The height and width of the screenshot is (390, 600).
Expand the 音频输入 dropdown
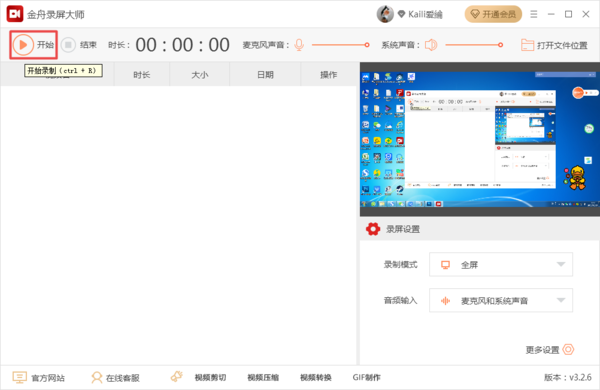click(501, 300)
